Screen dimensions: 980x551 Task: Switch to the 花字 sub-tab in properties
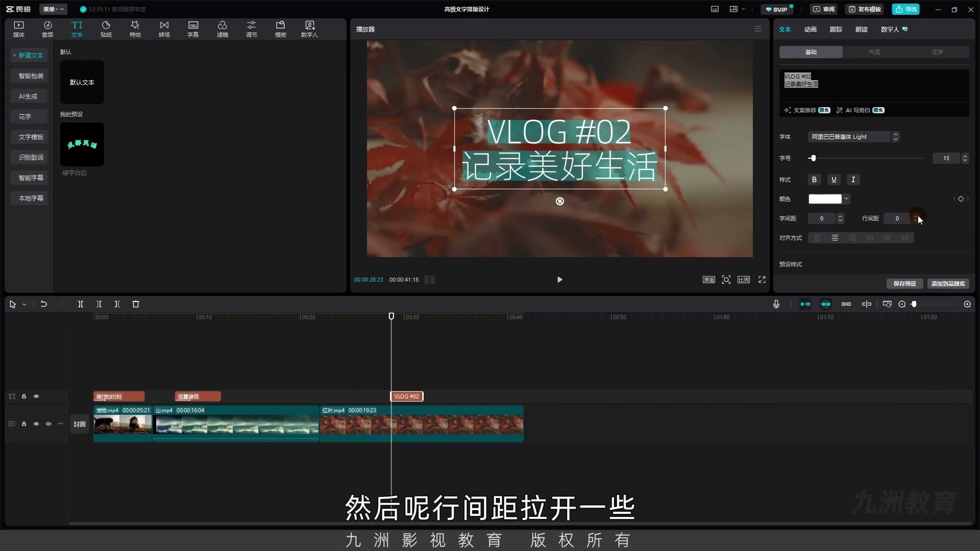938,52
